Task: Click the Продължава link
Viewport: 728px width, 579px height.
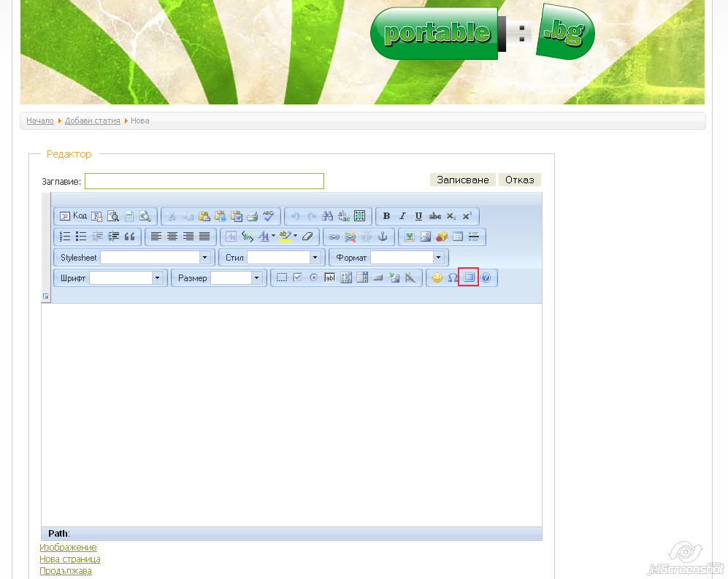Action: 66,571
